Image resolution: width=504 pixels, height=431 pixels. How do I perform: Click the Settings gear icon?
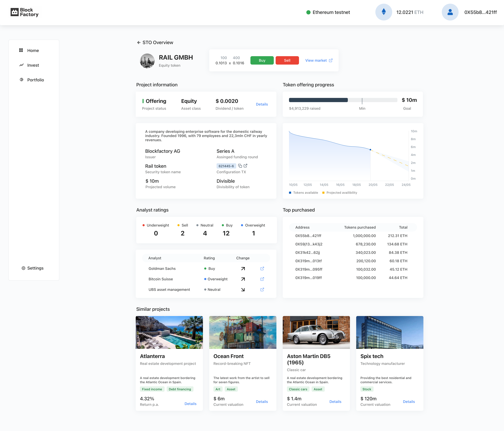click(x=23, y=268)
